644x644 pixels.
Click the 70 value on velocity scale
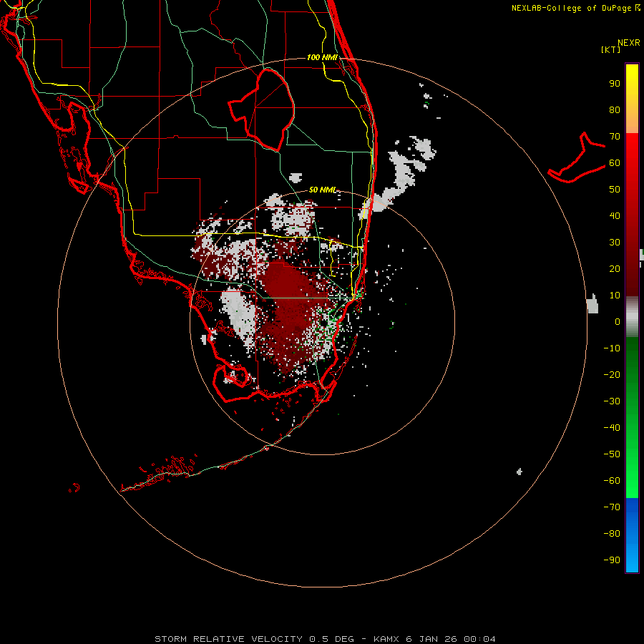[x=615, y=137]
